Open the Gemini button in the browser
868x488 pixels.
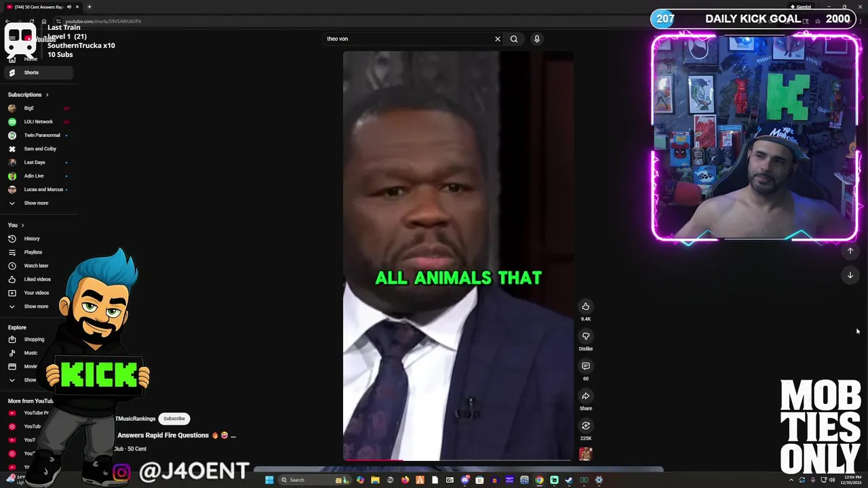point(801,7)
